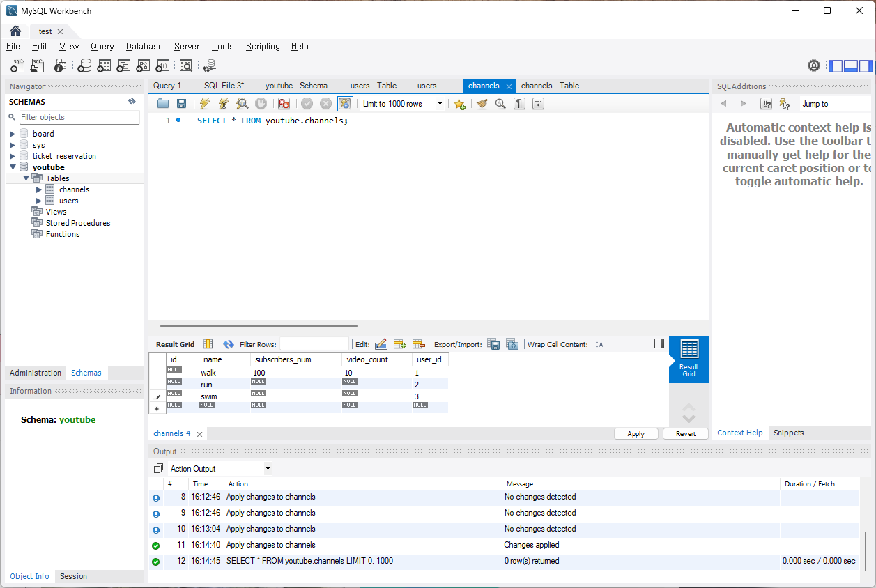Image resolution: width=876 pixels, height=588 pixels.
Task: Switch to the Administration navigator tab
Action: [x=36, y=373]
